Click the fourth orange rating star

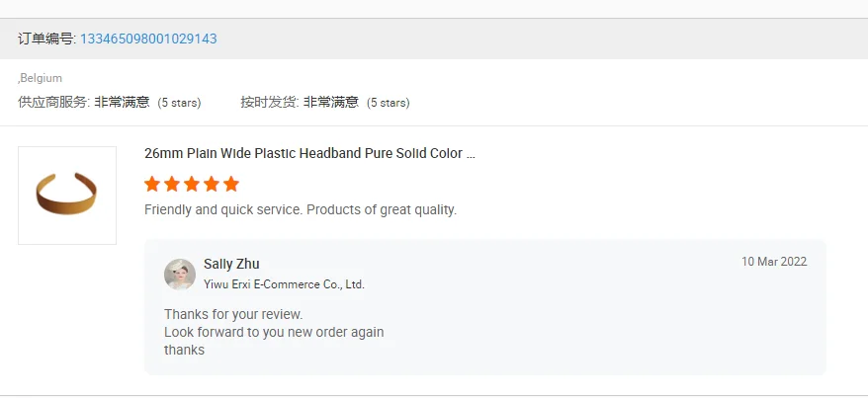click(x=212, y=184)
